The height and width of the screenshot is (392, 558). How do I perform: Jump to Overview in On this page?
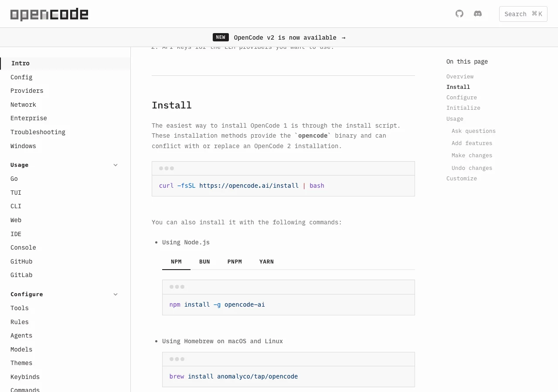[460, 76]
